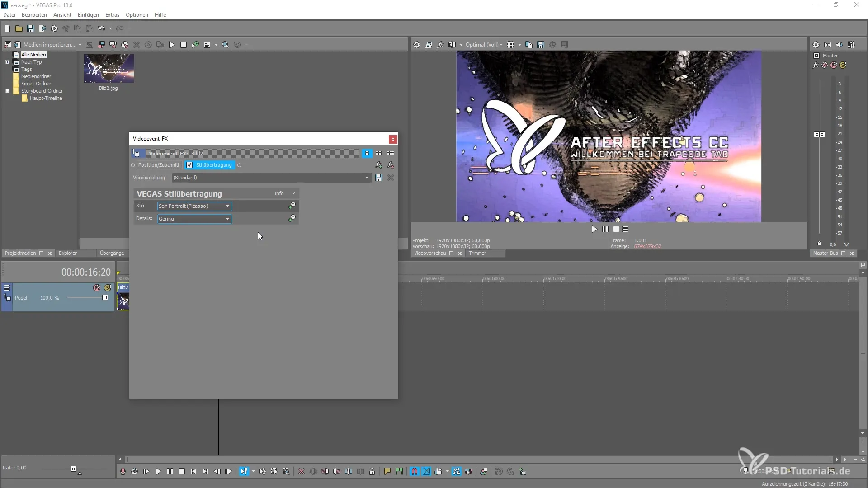Click the magnifier search icon in Project Media
868x488 pixels.
click(x=226, y=45)
